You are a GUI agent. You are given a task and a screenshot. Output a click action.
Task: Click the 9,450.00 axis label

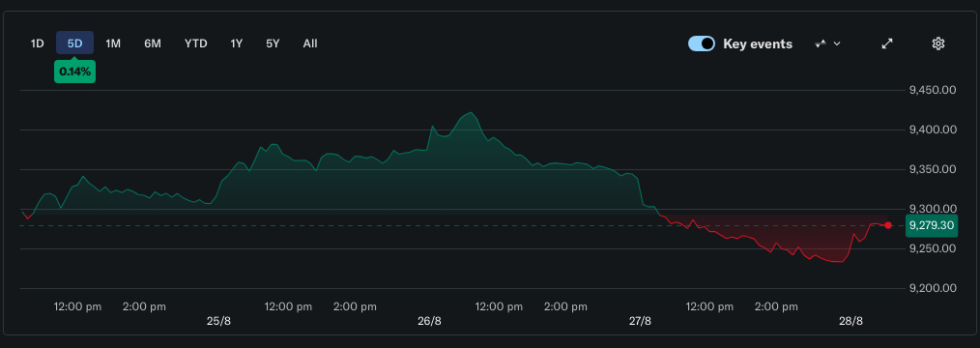pos(933,90)
